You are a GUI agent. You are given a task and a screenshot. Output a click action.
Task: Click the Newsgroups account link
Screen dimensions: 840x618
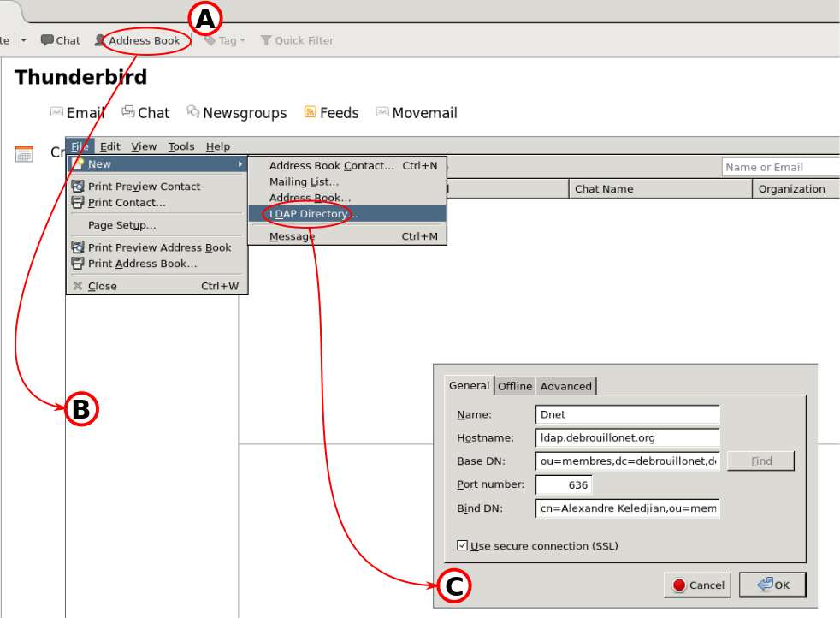pyautogui.click(x=245, y=113)
